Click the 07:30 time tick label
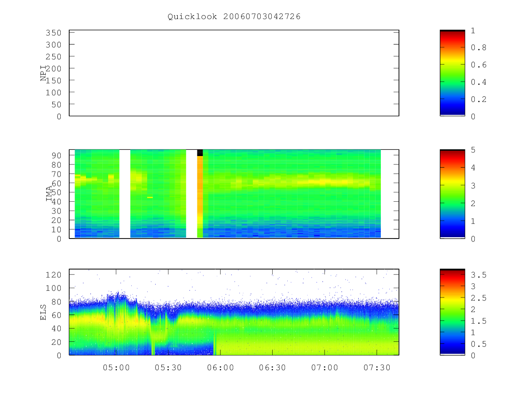The image size is (532, 399). (x=376, y=367)
